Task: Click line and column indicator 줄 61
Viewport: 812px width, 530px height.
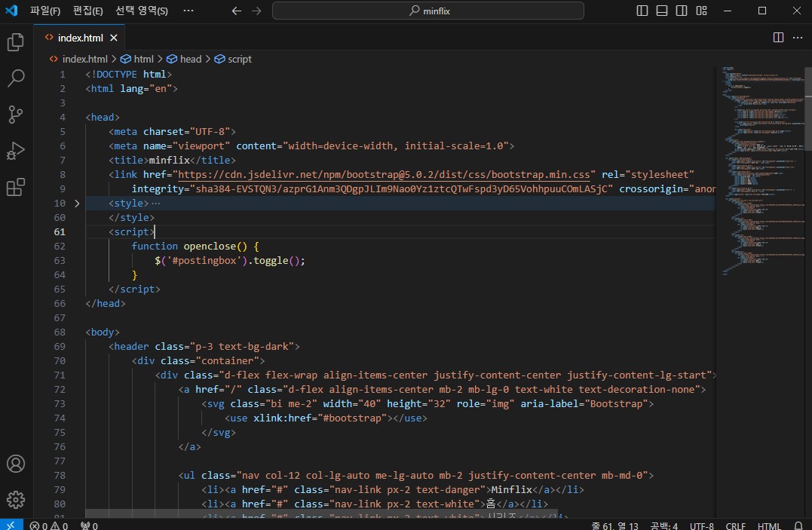Action: tap(614, 526)
